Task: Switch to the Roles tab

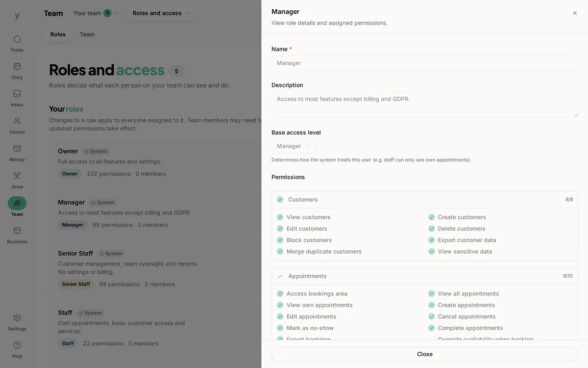Action: pos(58,34)
